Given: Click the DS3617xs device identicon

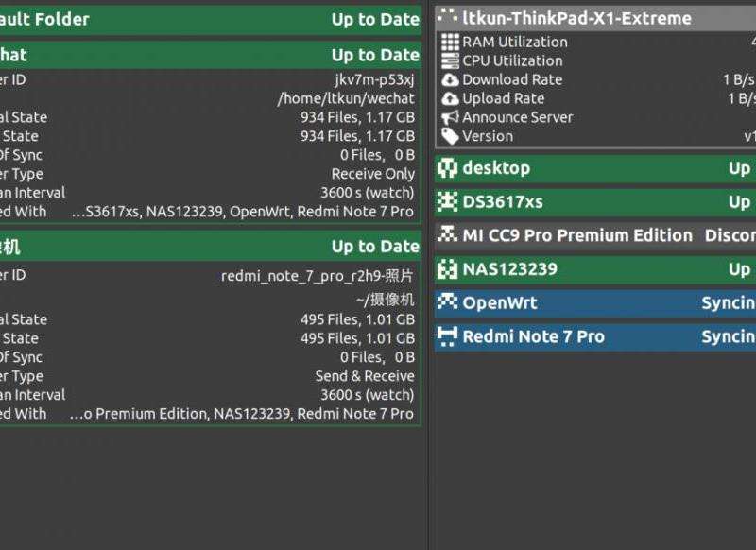Looking at the screenshot, I should 447,202.
